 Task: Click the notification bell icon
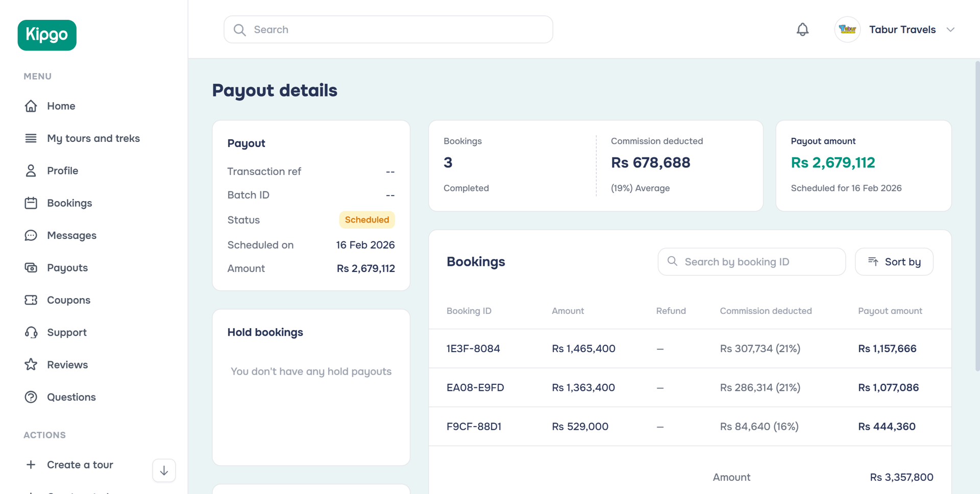pos(802,29)
